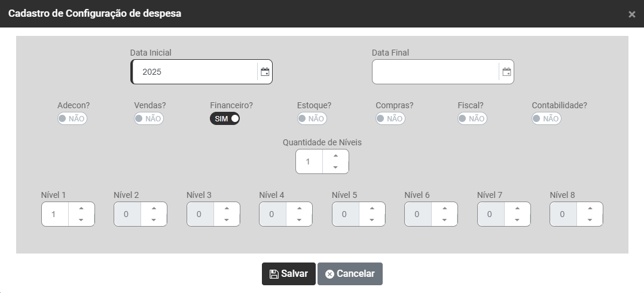Screen dimensions: 644x293
Task: Decrease Quantidade de Níveis with down arrow
Action: (335, 167)
